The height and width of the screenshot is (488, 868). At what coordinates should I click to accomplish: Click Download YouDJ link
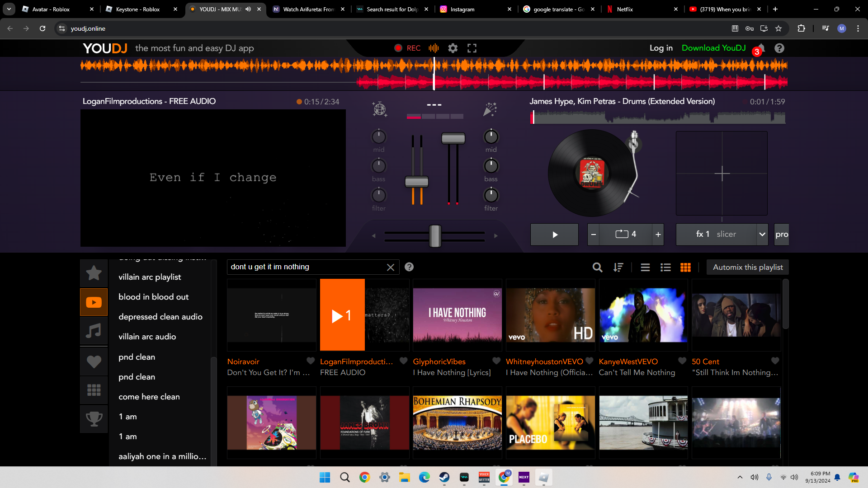[713, 48]
